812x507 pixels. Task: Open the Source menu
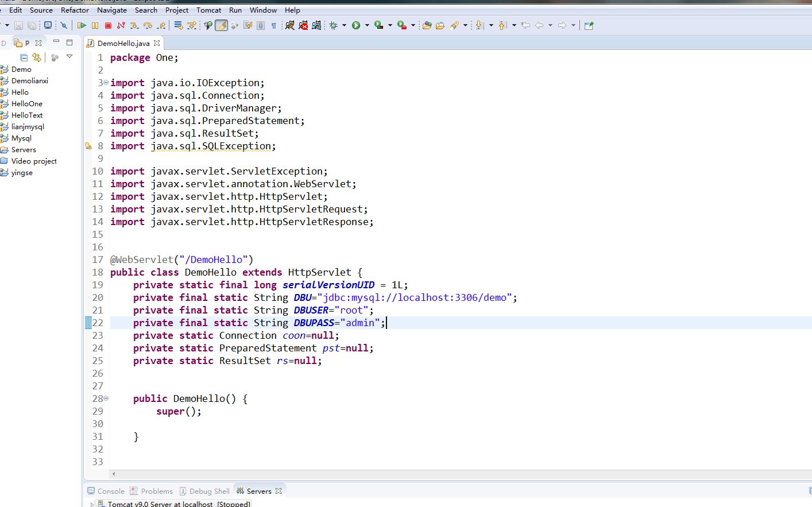41,10
